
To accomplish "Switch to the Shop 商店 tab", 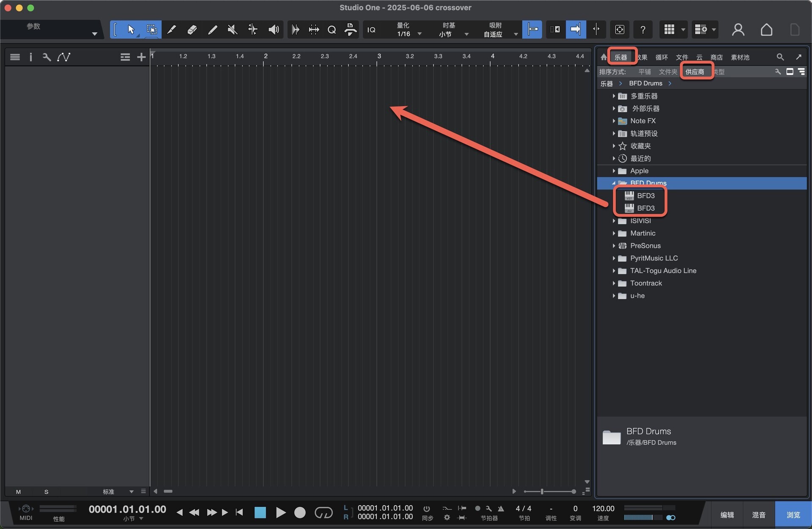I will (x=716, y=57).
